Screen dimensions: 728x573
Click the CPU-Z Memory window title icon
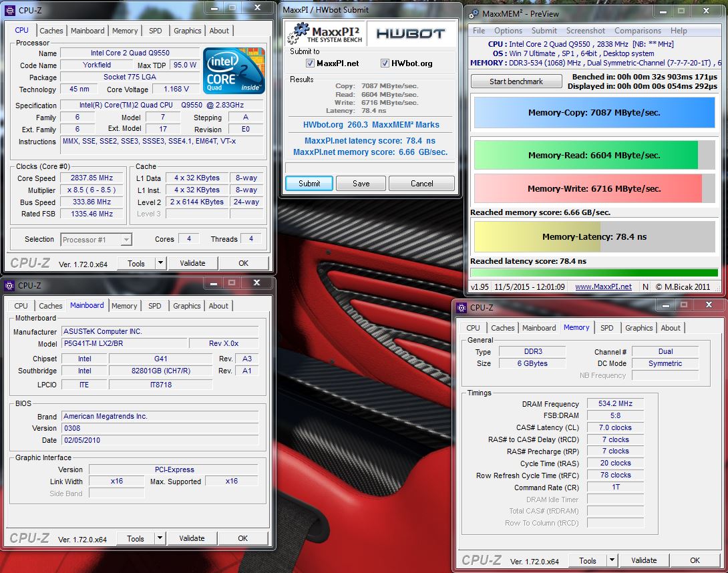pos(462,307)
